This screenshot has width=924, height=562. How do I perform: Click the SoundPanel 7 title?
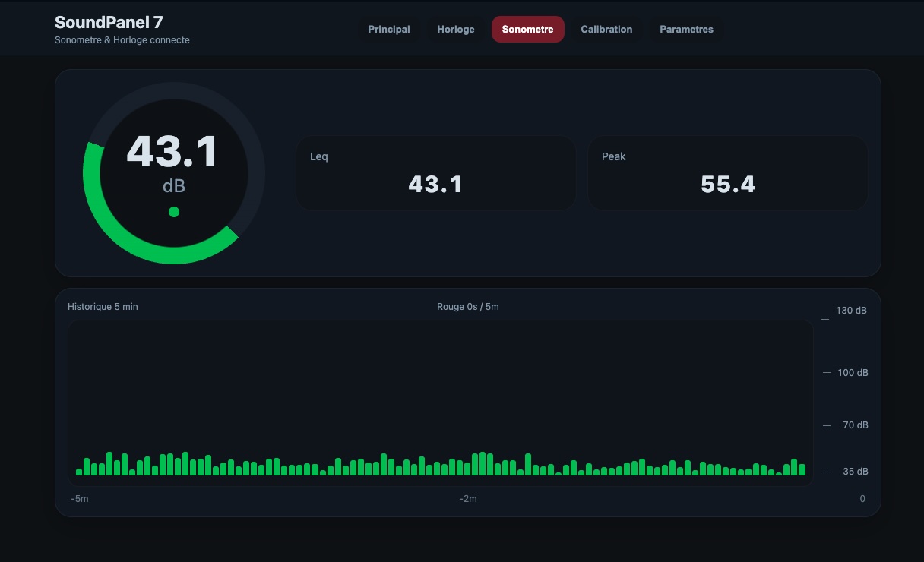tap(109, 22)
